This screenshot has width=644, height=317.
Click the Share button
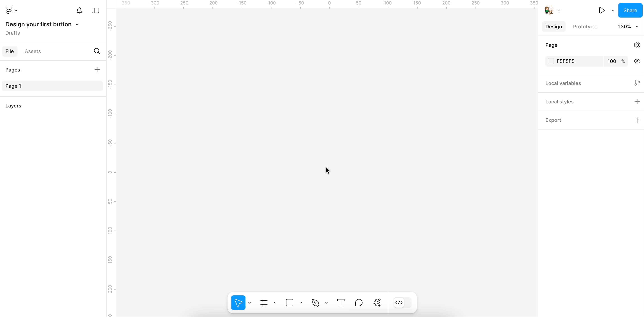630,11
